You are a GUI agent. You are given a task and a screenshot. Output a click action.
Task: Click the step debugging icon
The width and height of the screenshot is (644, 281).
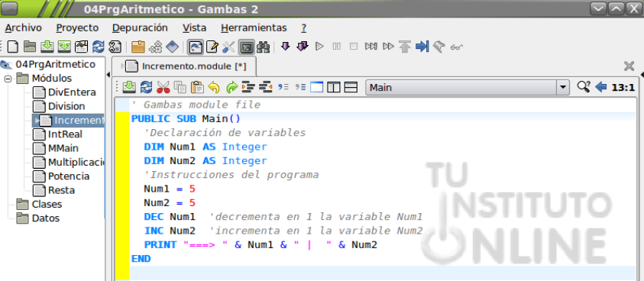point(371,47)
